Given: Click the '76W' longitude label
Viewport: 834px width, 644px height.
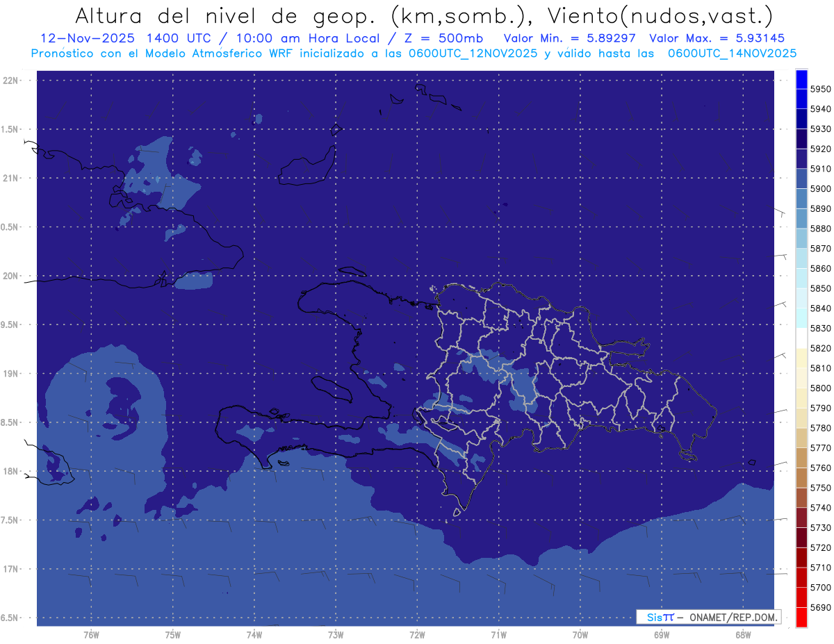Looking at the screenshot, I should pyautogui.click(x=91, y=635).
